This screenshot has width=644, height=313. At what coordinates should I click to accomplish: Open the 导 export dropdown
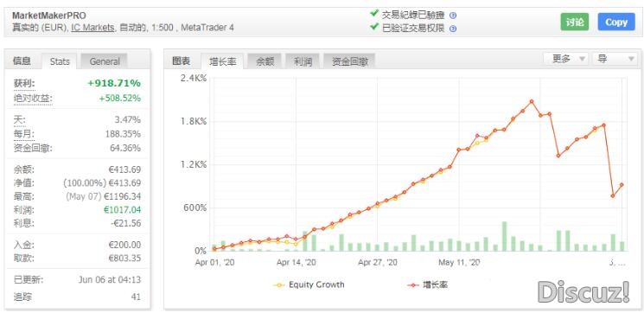pos(615,59)
